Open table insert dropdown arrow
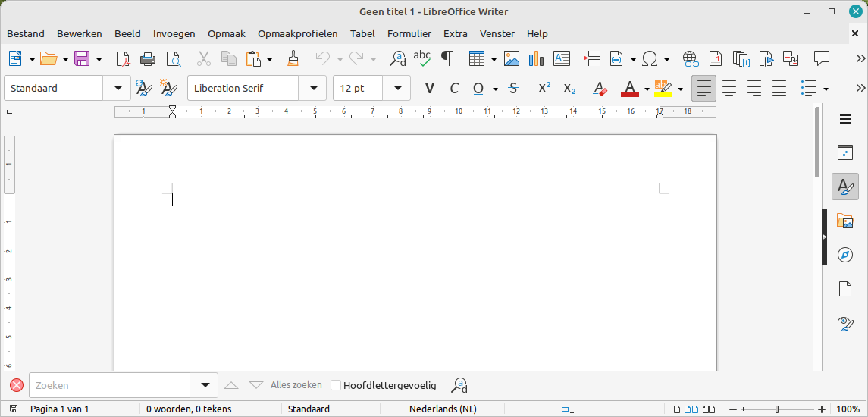The height and width of the screenshot is (417, 868). (x=494, y=58)
